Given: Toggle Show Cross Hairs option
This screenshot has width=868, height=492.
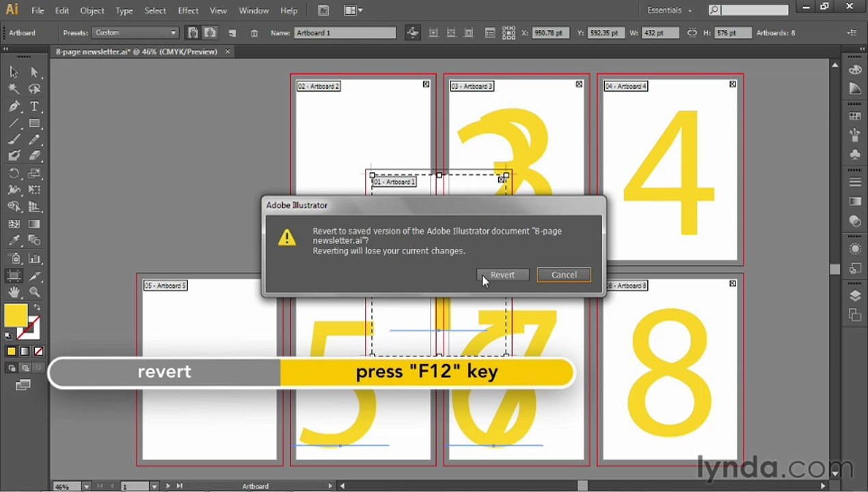Looking at the screenshot, I should (x=451, y=33).
